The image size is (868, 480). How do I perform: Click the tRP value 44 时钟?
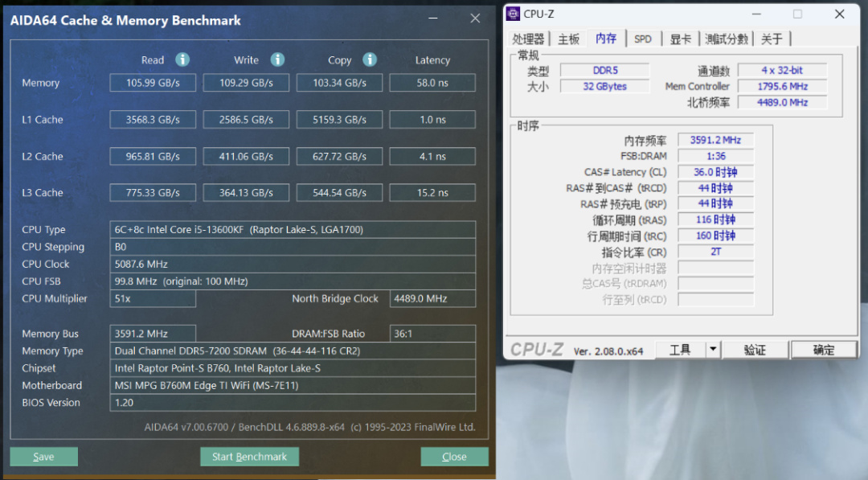tap(716, 203)
